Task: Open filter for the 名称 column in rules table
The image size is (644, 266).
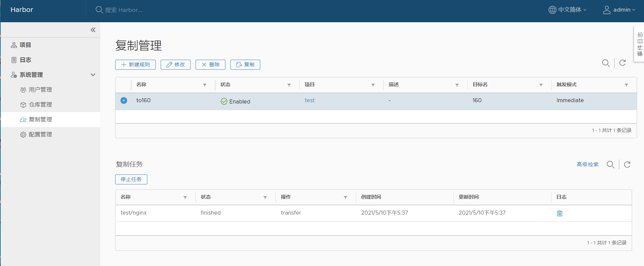Action: coord(205,85)
